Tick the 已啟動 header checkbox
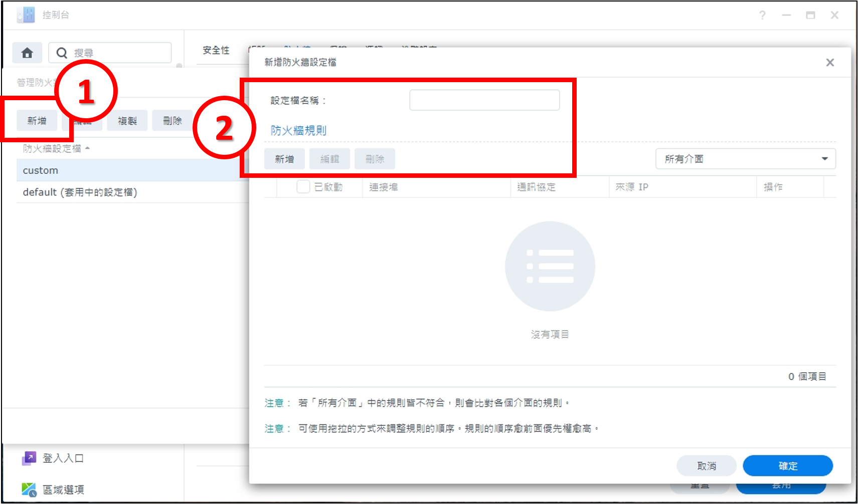The image size is (858, 504). click(303, 186)
